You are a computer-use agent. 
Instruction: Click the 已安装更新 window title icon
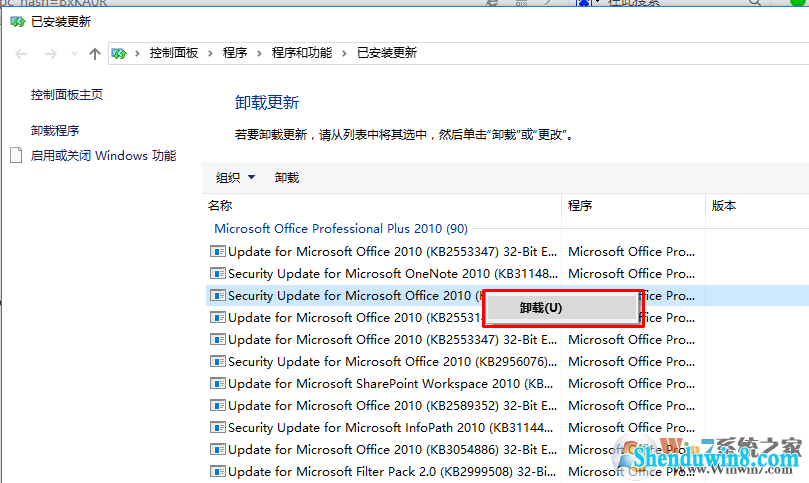click(x=18, y=22)
